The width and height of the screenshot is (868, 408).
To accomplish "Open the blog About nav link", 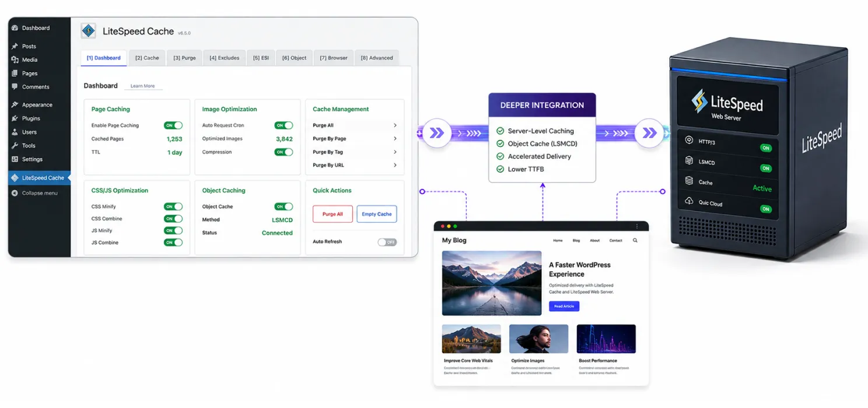I will coord(594,240).
